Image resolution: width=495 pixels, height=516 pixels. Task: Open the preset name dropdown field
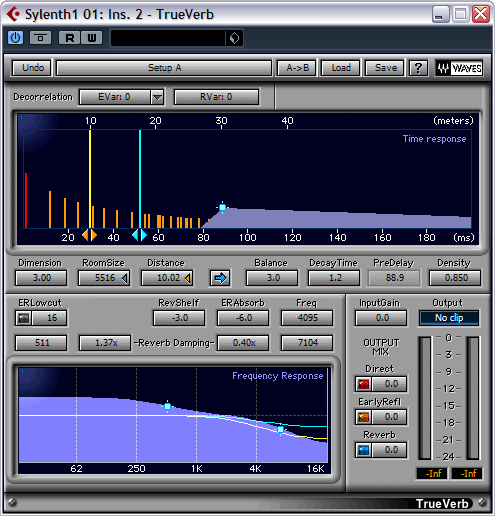[x=168, y=38]
